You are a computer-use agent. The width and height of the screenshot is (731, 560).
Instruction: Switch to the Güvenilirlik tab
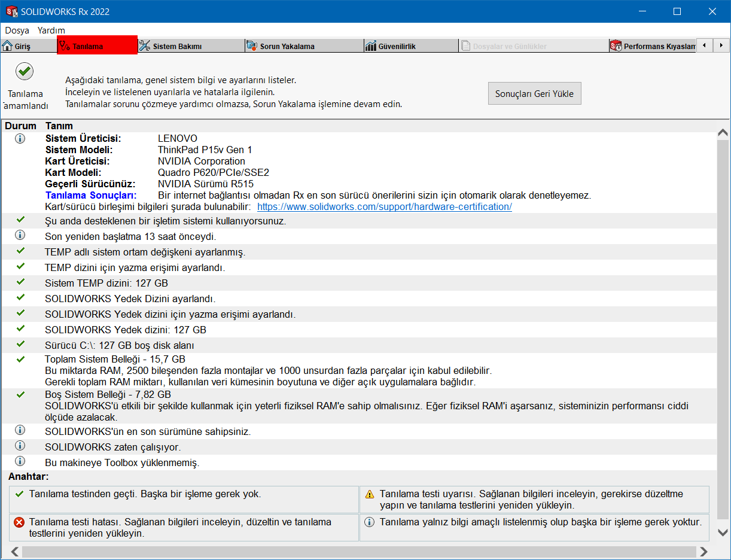[412, 46]
